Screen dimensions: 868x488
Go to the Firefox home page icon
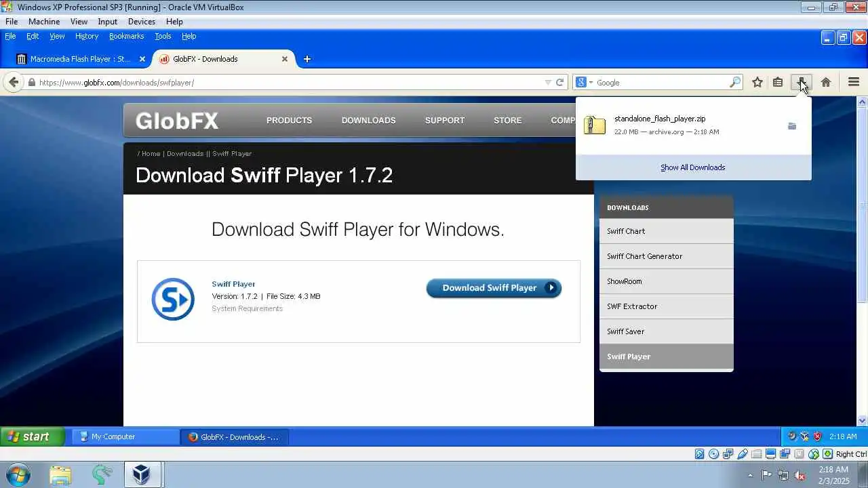825,82
